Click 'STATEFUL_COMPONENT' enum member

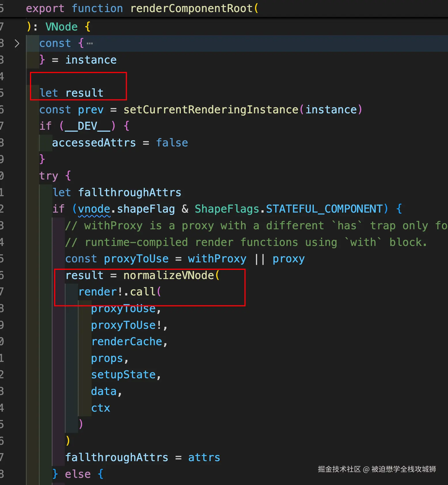point(324,209)
